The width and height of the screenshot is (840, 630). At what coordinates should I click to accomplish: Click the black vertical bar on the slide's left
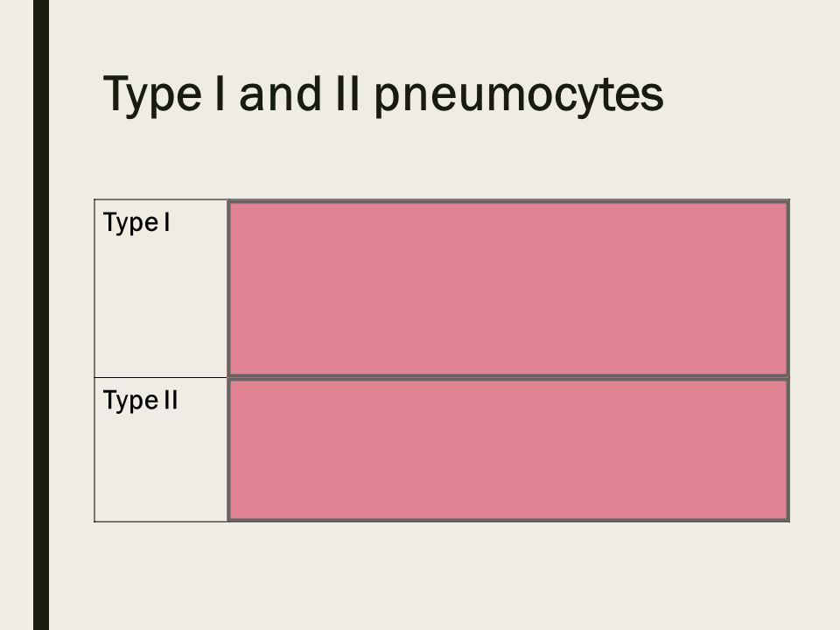click(41, 315)
